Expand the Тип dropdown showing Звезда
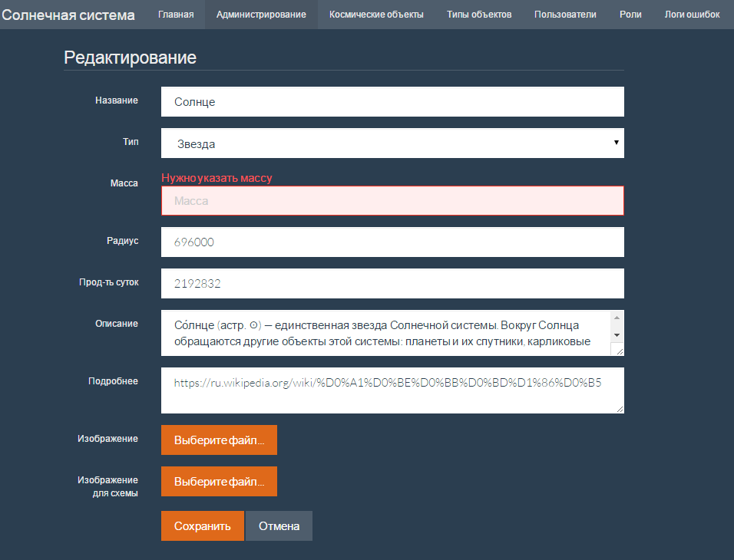This screenshot has height=560, width=734. (392, 143)
